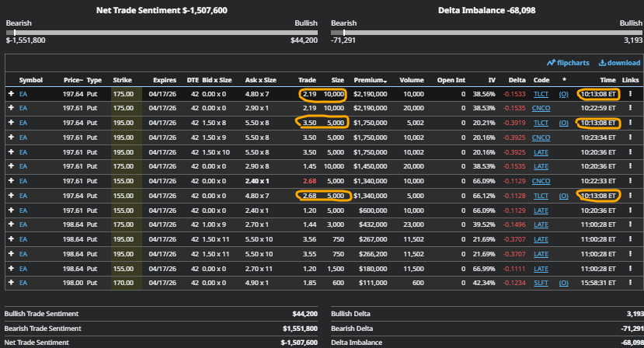
Task: Open links menu for the 15:58:31 ET trade
Action: pyautogui.click(x=631, y=283)
